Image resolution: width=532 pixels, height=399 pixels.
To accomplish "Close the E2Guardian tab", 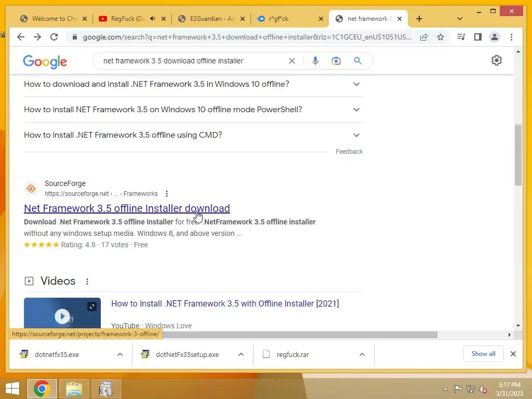I will tap(243, 19).
